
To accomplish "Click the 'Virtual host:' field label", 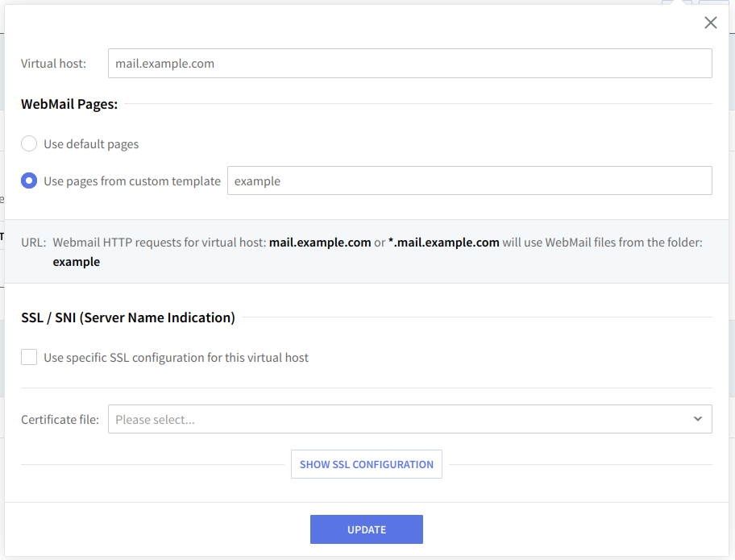I will coord(53,64).
